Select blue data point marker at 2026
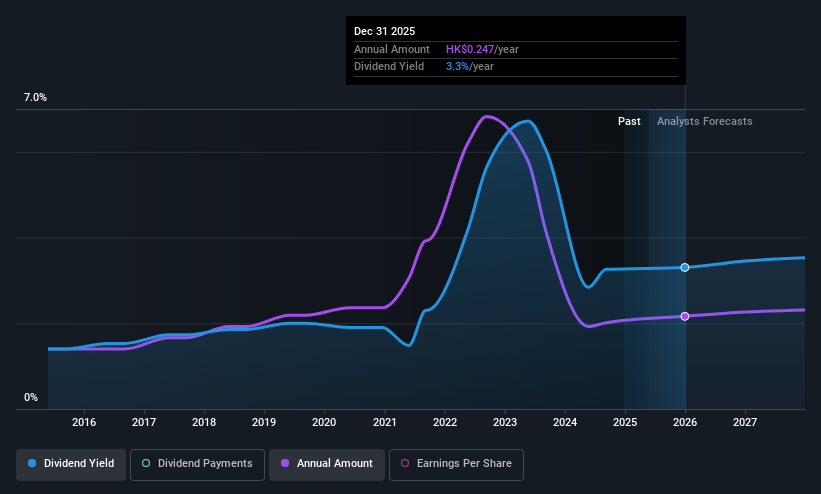821x494 pixels. [x=685, y=268]
